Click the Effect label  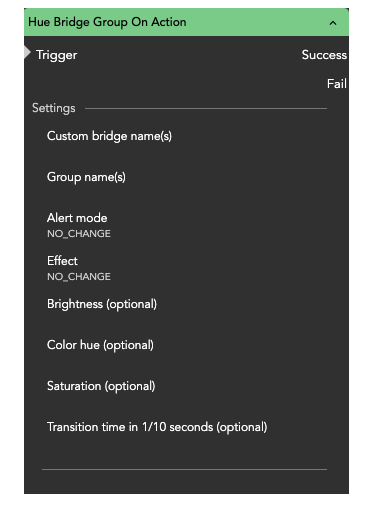tap(62, 261)
